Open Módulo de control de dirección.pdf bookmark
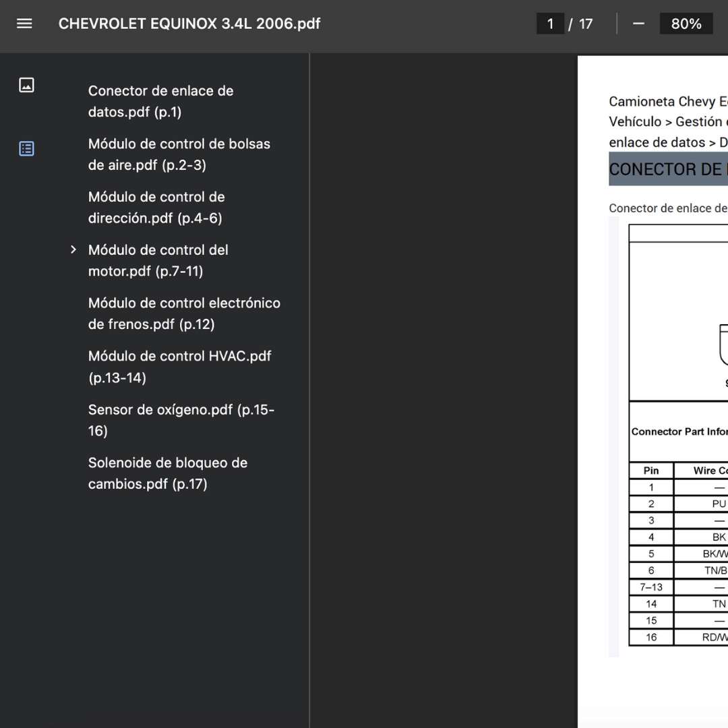 click(x=156, y=208)
